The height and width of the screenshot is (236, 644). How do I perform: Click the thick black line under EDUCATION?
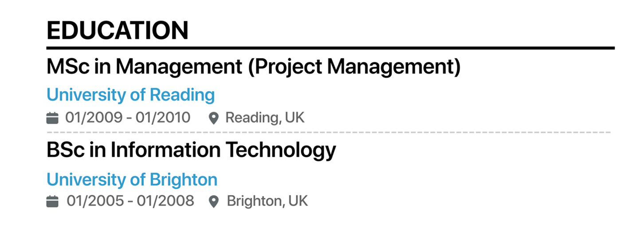(x=330, y=48)
